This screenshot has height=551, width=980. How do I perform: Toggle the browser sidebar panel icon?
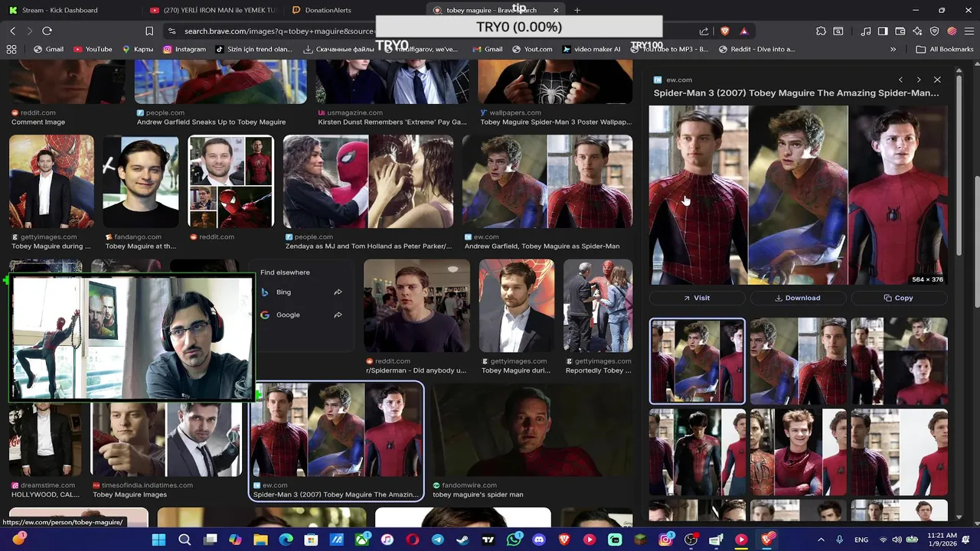tap(883, 31)
